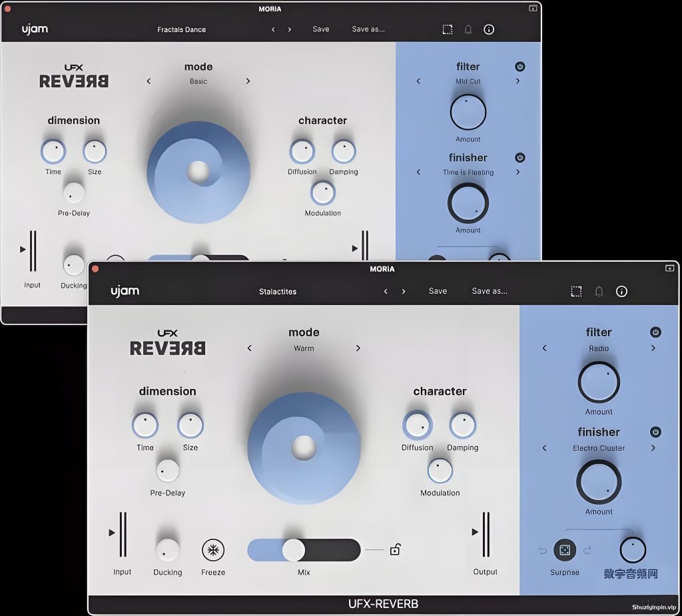The height and width of the screenshot is (616, 682).
Task: Click Save as... in Fractals Dance window
Action: point(368,29)
